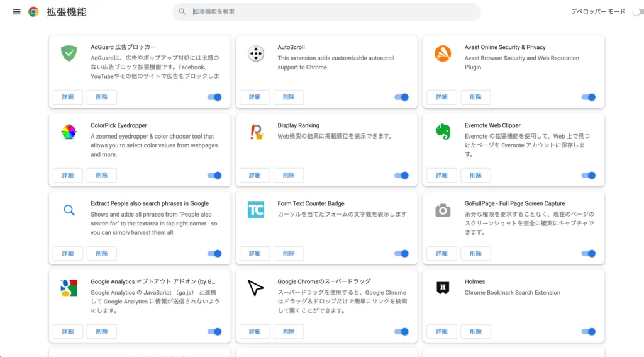644x357 pixels.
Task: Click 削除 for Google Analytics opt-out add-on
Action: (102, 331)
